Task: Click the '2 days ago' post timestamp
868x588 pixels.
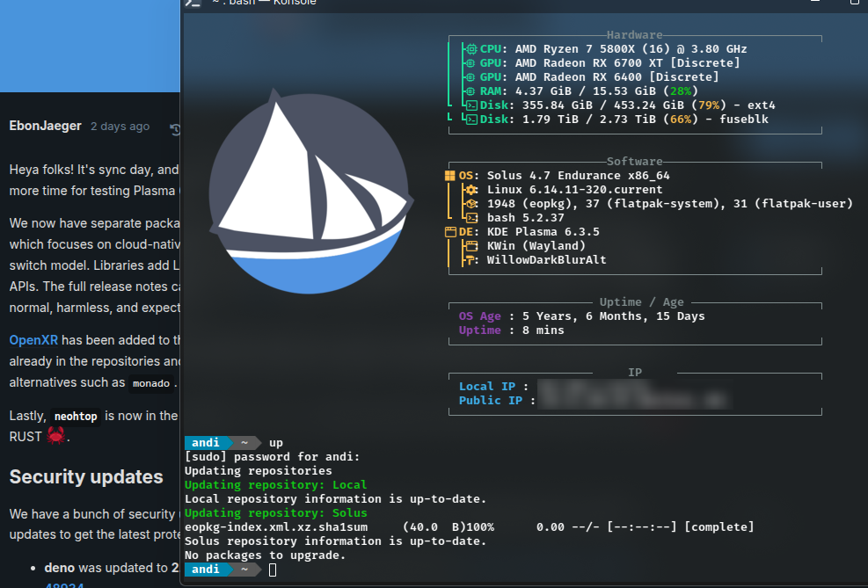Action: tap(120, 126)
